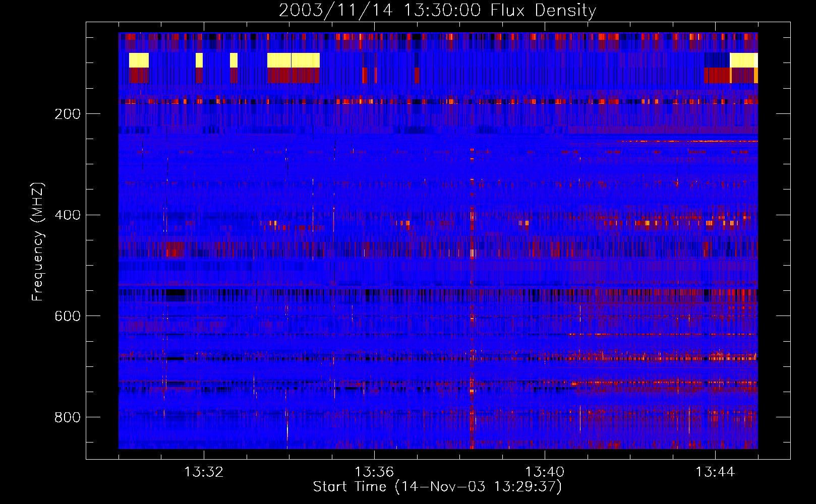Click the 13:40 time tick label
This screenshot has height=504, width=816.
point(545,472)
